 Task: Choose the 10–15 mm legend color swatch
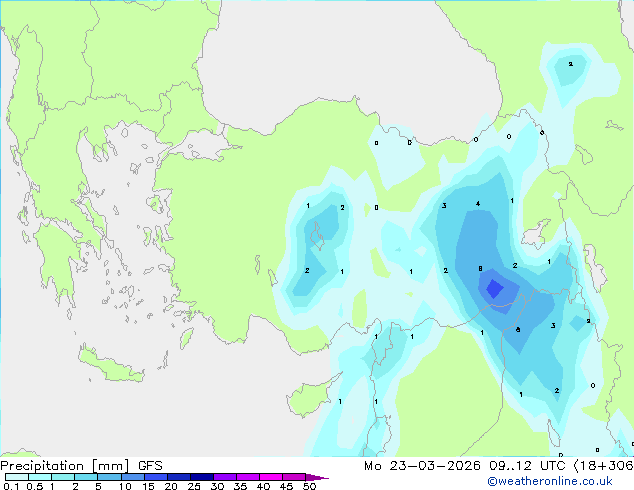[133, 477]
